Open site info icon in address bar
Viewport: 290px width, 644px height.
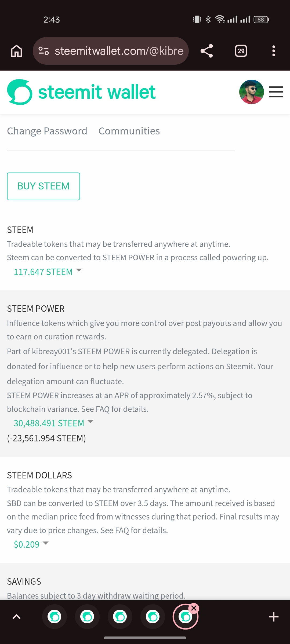tap(44, 51)
